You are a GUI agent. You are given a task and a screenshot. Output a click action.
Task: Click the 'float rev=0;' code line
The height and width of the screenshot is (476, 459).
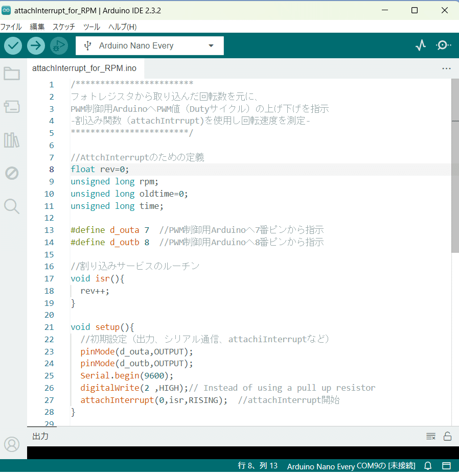[x=100, y=170]
